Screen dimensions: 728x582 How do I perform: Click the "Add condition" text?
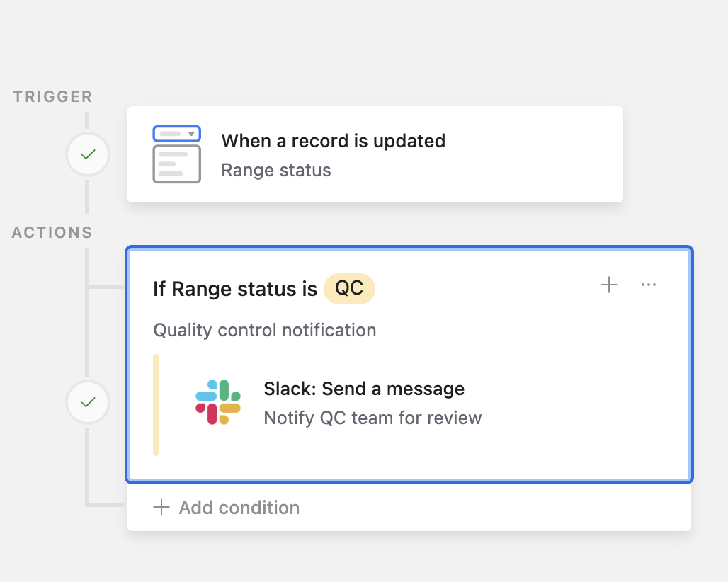[x=239, y=508]
